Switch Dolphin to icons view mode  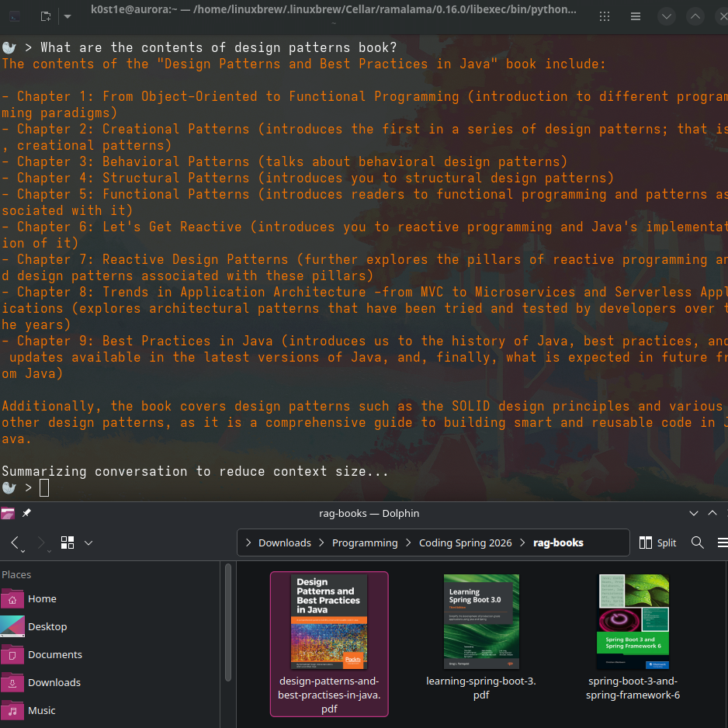(68, 543)
